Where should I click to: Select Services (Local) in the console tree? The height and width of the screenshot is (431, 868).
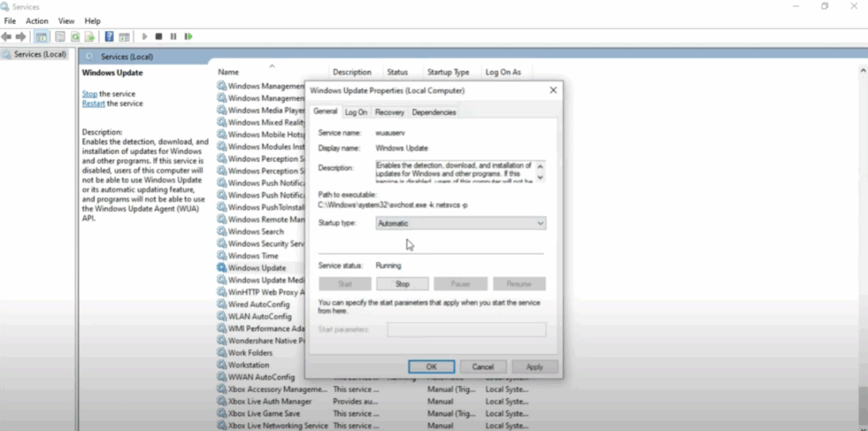click(x=34, y=54)
